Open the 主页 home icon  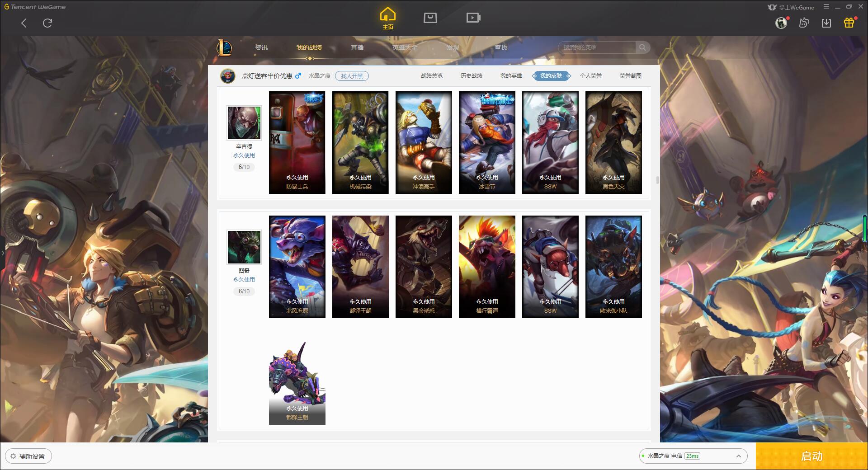pos(388,19)
